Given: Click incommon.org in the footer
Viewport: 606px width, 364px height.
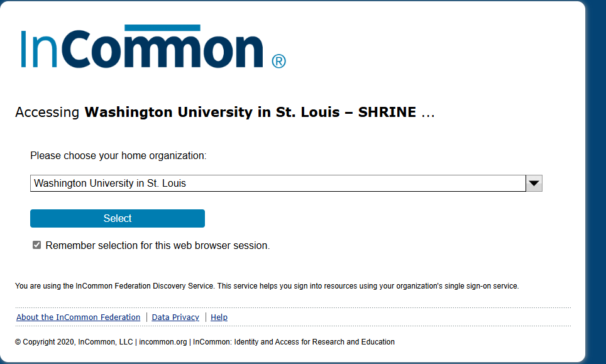Looking at the screenshot, I should click(163, 342).
